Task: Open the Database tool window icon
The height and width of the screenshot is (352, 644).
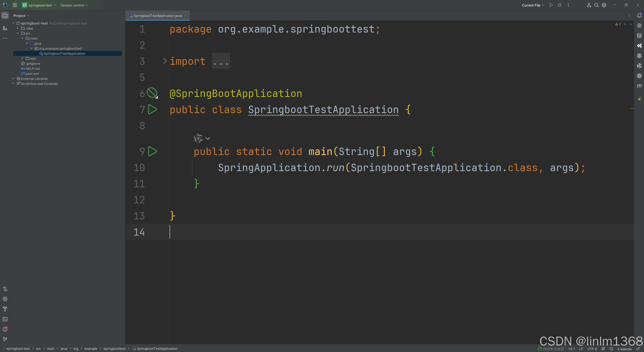Action: 639,36
